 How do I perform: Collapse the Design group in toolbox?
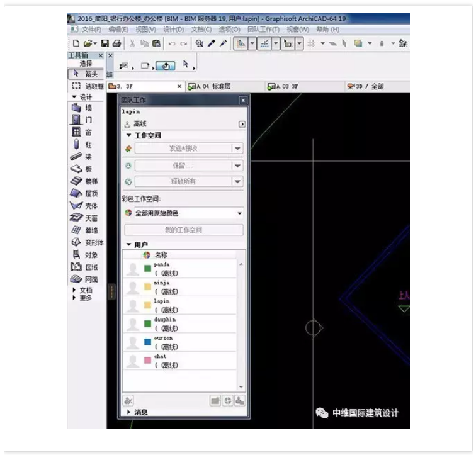(74, 97)
